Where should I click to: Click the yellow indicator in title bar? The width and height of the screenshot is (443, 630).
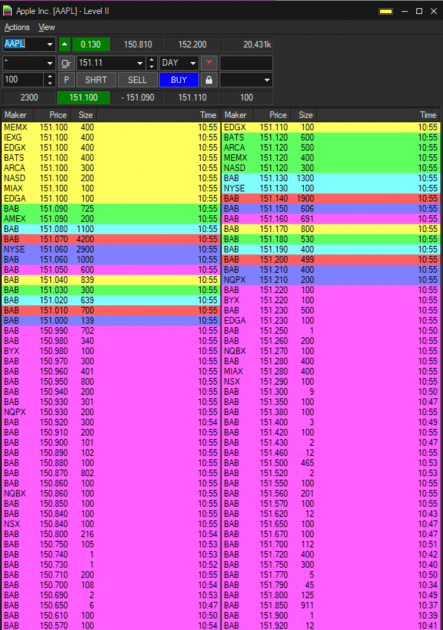[x=386, y=11]
